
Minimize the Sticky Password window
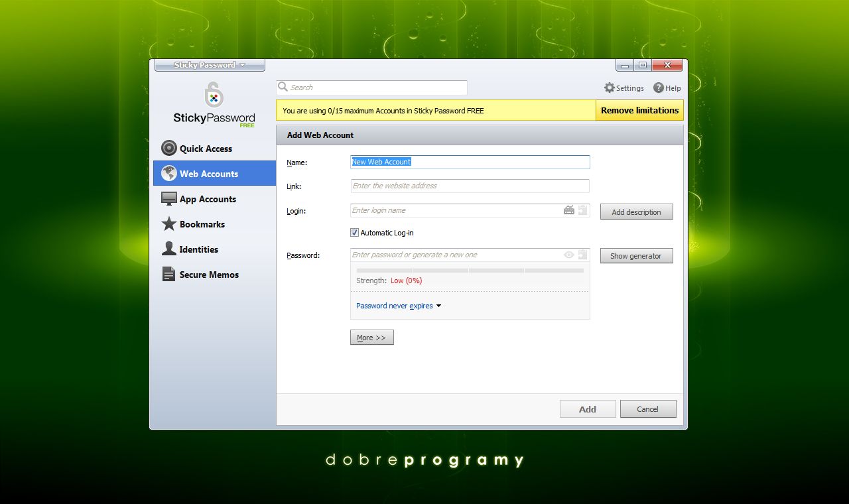point(625,65)
